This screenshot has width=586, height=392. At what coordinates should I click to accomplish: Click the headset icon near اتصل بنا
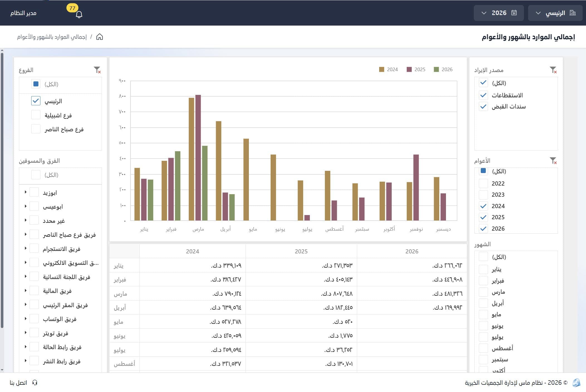[x=35, y=383]
